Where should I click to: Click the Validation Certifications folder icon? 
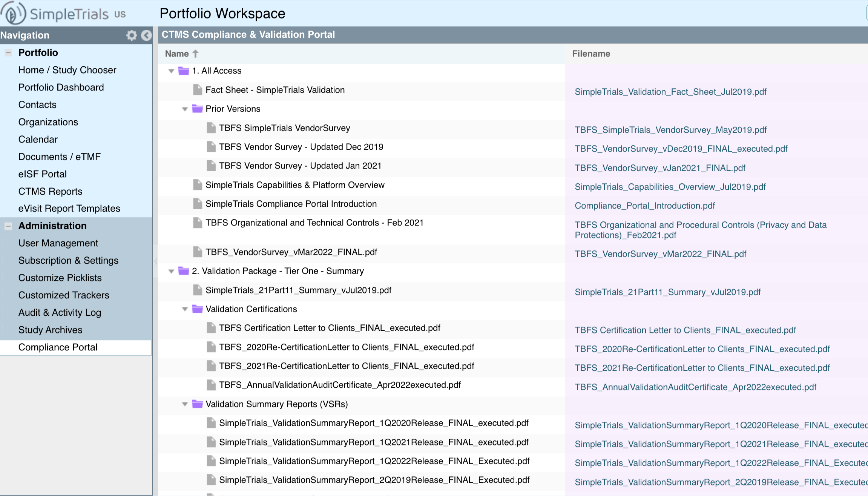pos(197,309)
